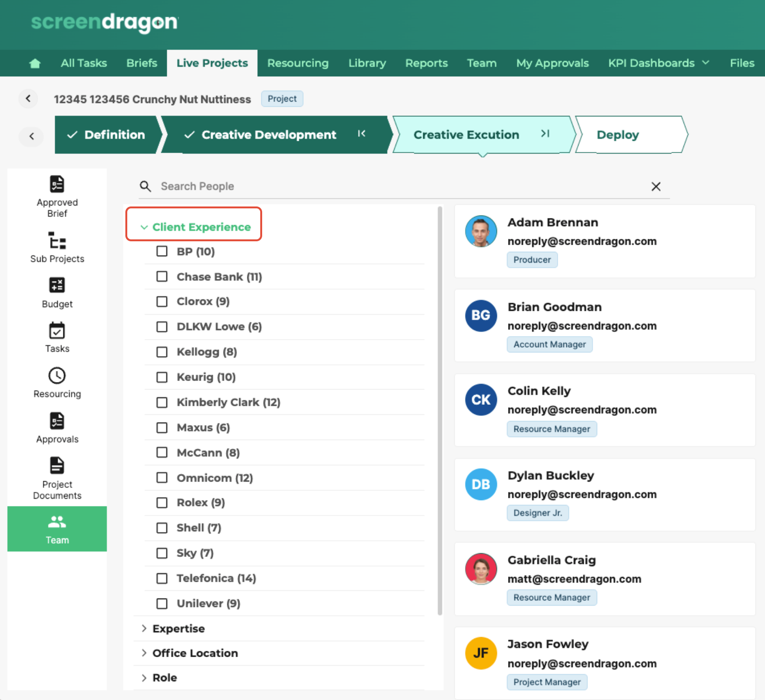This screenshot has height=700, width=765.
Task: Click the filter list vertical scrollbar
Action: tap(439, 411)
